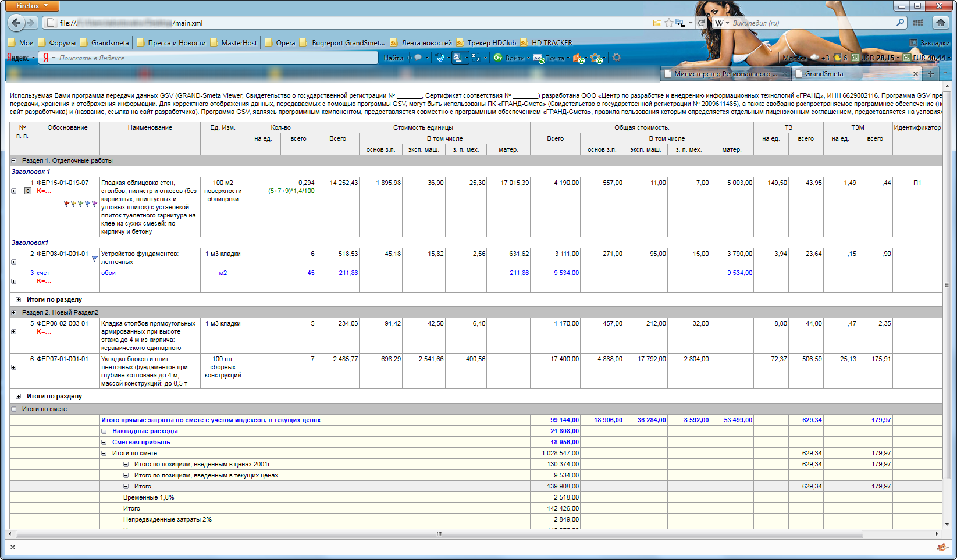
Task: Click the Home icon in the navigation bar
Action: (x=940, y=23)
